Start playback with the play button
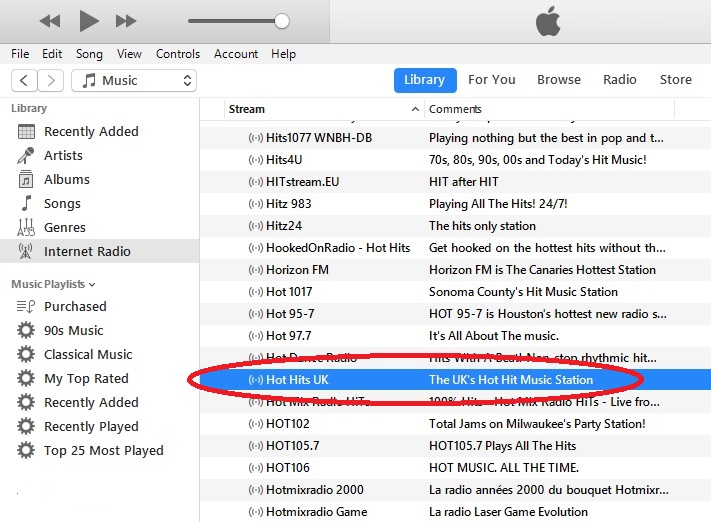 (x=88, y=21)
